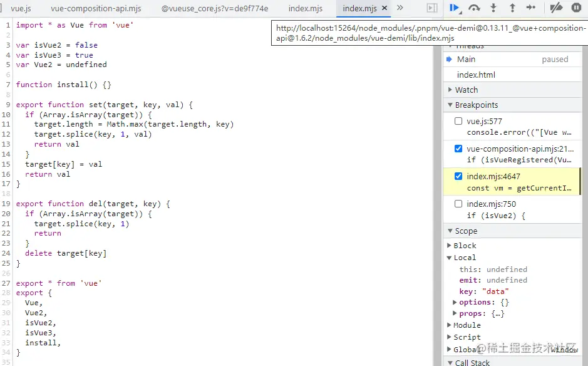The width and height of the screenshot is (588, 366).
Task: Enable vue.js:577 breakpoint checkbox
Action: [x=458, y=121]
